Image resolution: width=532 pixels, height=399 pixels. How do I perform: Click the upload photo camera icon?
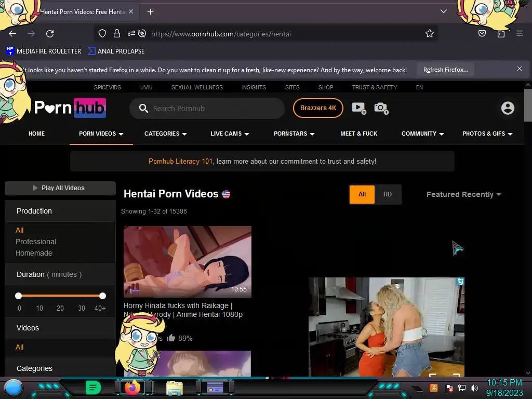[x=381, y=108]
